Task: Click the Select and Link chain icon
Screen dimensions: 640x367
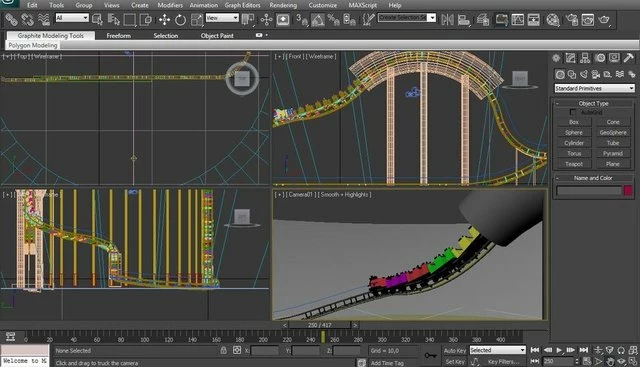Action: pyautogui.click(x=11, y=19)
